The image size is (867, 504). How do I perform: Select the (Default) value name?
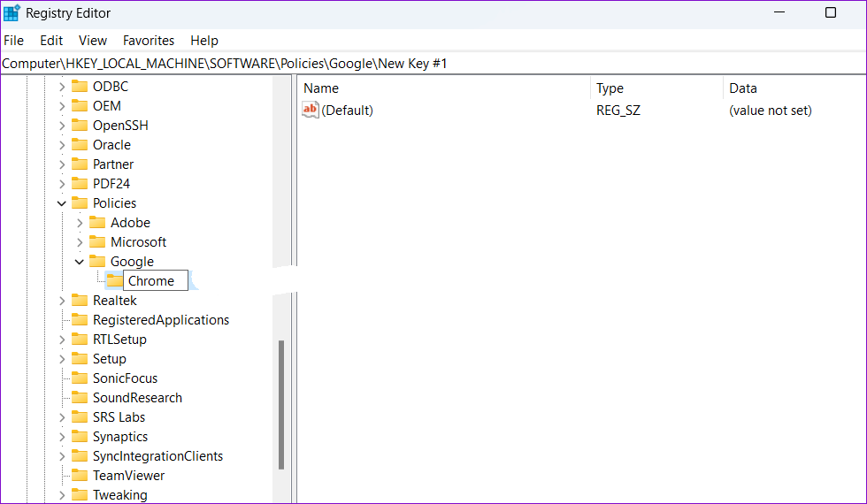coord(347,111)
